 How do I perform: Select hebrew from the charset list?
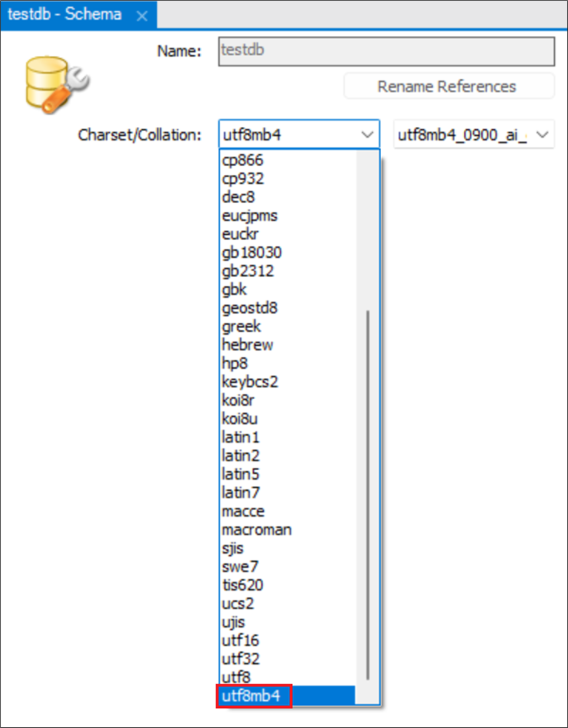coord(286,345)
